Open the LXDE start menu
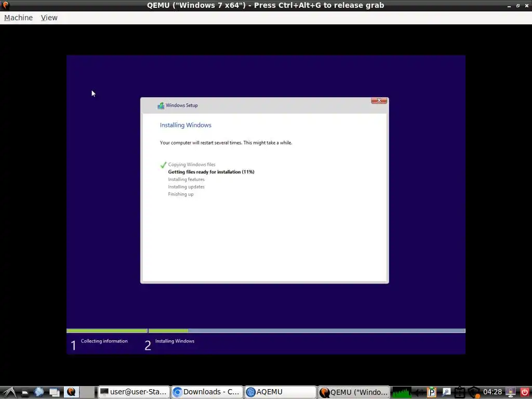The image size is (532, 399). (9, 392)
